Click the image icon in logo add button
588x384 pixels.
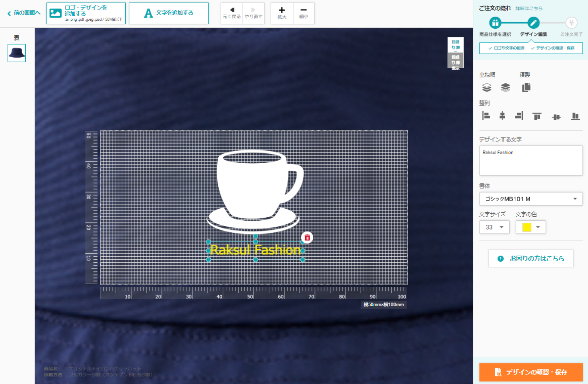(56, 13)
